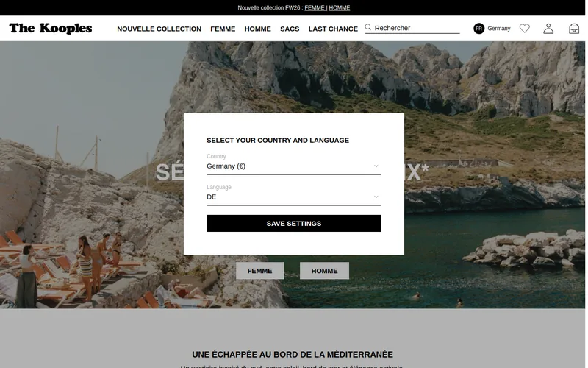Follow the HOMME link in top announcement bar
The image size is (588, 368).
tap(340, 7)
